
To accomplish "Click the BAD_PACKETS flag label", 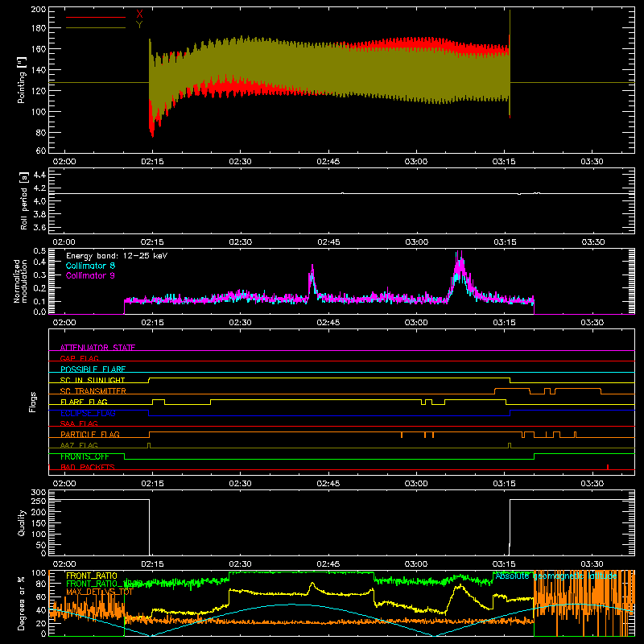I will click(88, 467).
